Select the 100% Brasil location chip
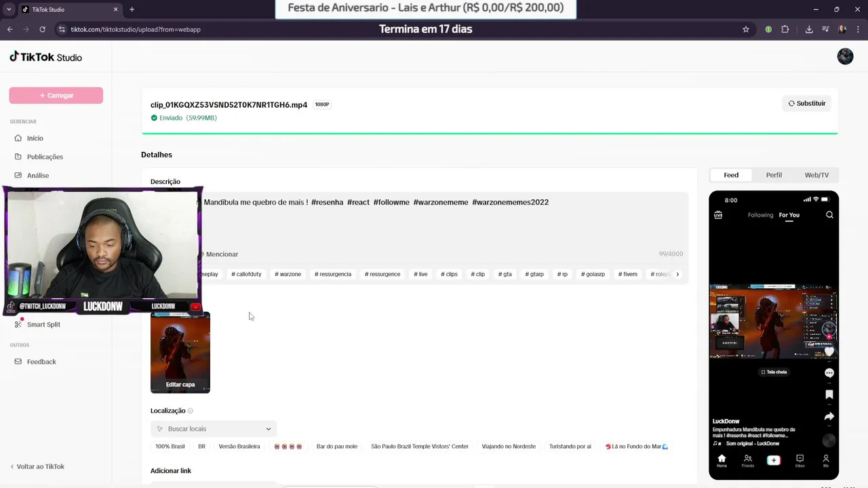Screen dimensions: 868x488 tap(170, 447)
